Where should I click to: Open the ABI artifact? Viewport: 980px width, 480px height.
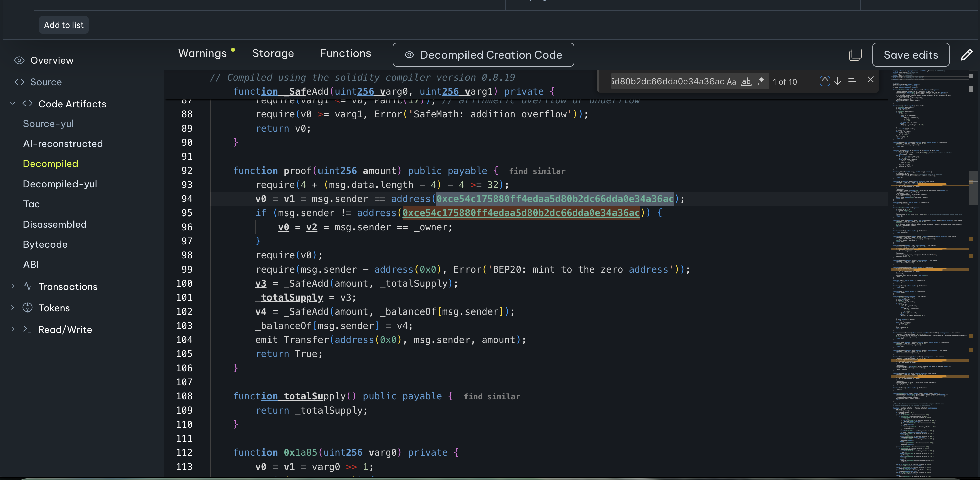pyautogui.click(x=31, y=265)
